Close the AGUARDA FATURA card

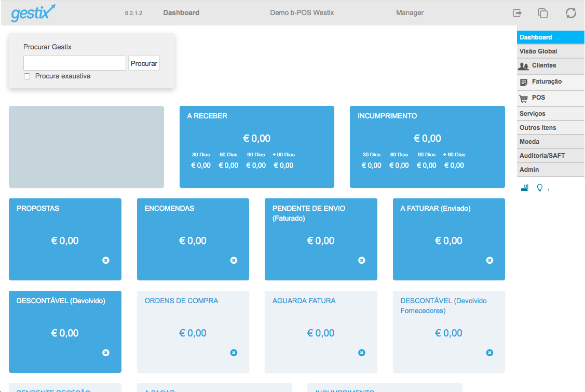[x=361, y=353]
